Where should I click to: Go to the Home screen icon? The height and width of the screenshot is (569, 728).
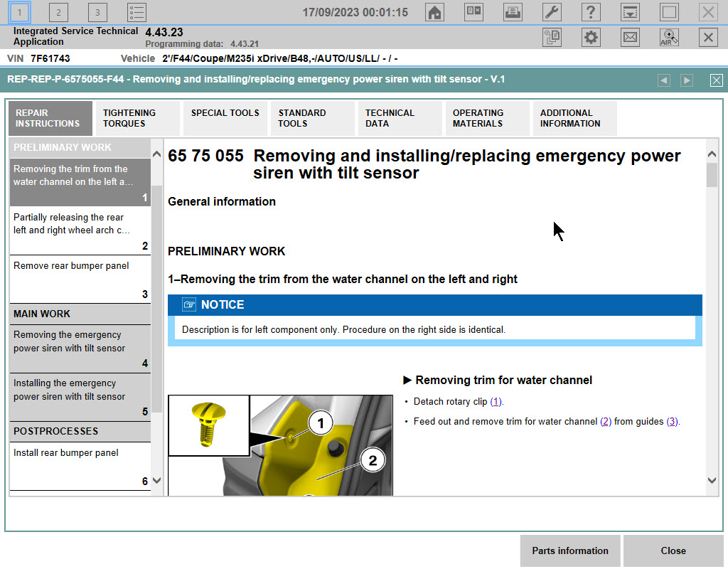pos(434,13)
